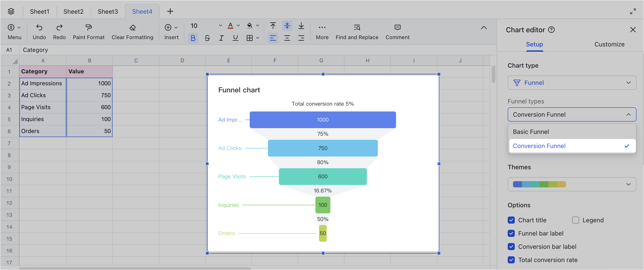644x270 pixels.
Task: Open the Themes color palette selector
Action: click(572, 184)
